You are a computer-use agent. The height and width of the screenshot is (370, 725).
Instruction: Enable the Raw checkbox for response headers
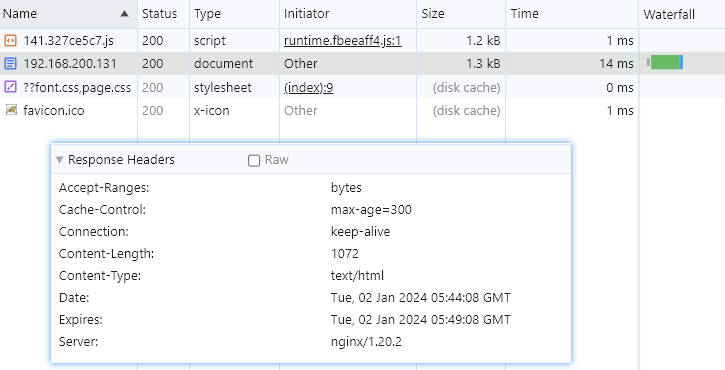pos(254,160)
